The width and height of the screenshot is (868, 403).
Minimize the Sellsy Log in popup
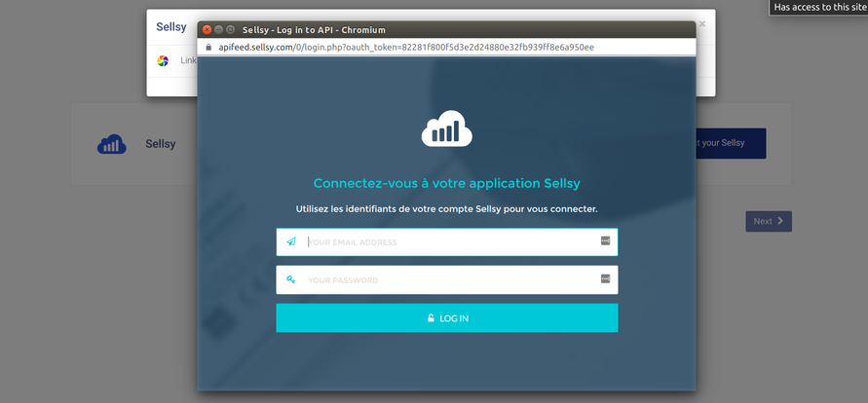[218, 30]
